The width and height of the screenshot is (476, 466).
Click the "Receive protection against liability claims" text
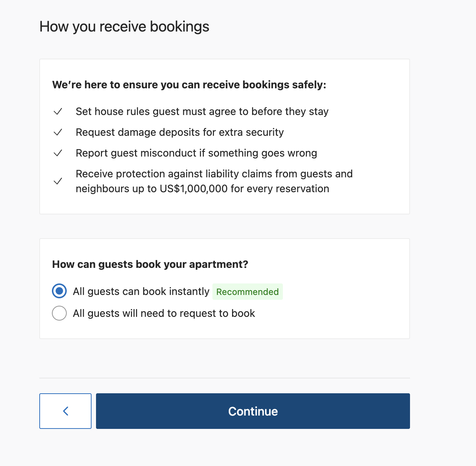(x=214, y=174)
